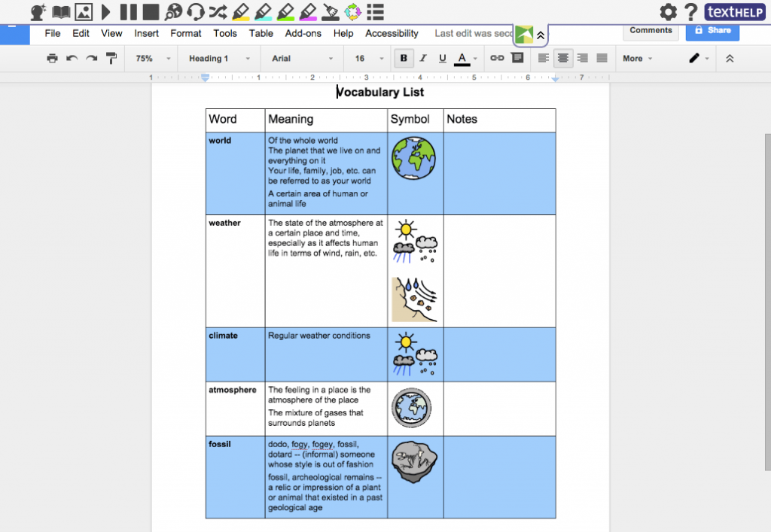The width and height of the screenshot is (771, 532).
Task: Open the Read&Write prediction head icon
Action: tap(38, 12)
